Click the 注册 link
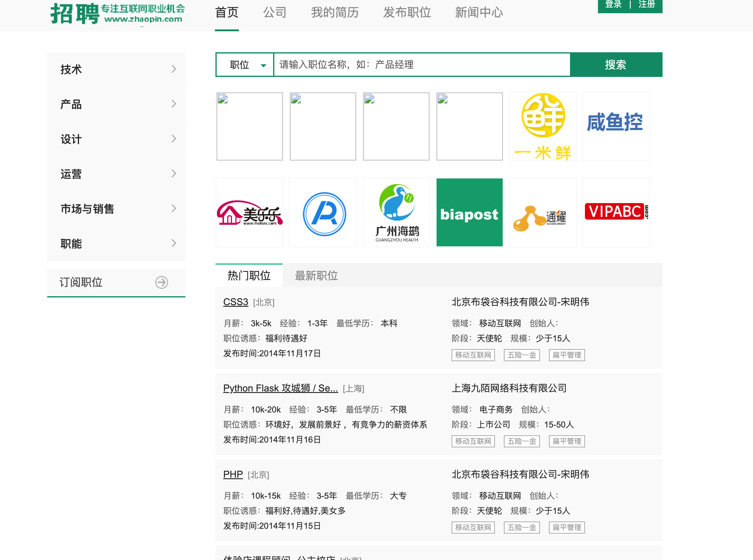Screen dimensions: 753x560 coord(647,5)
